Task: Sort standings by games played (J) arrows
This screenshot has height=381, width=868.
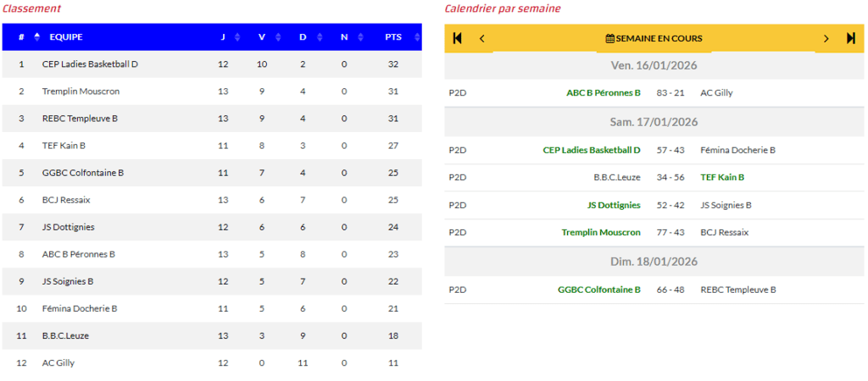Action: pyautogui.click(x=237, y=37)
